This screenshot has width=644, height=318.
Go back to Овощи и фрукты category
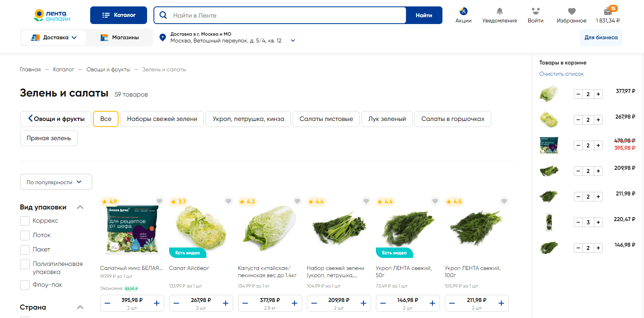(x=56, y=119)
